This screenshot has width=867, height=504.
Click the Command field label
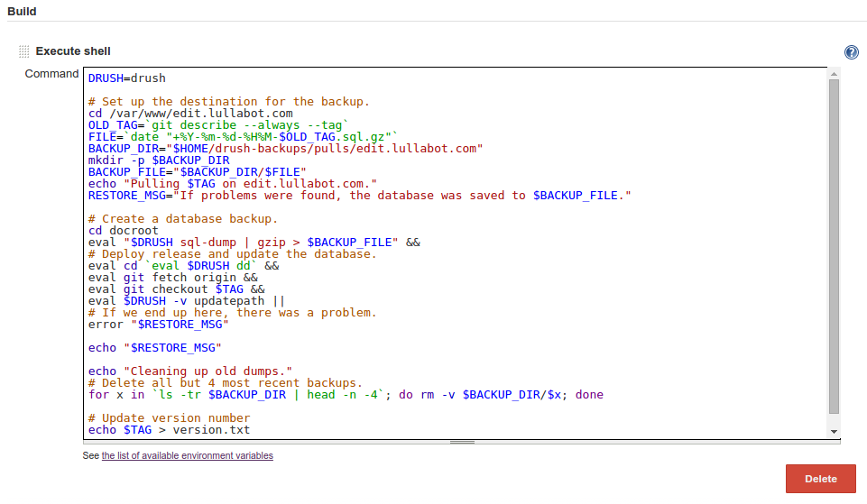tap(51, 74)
